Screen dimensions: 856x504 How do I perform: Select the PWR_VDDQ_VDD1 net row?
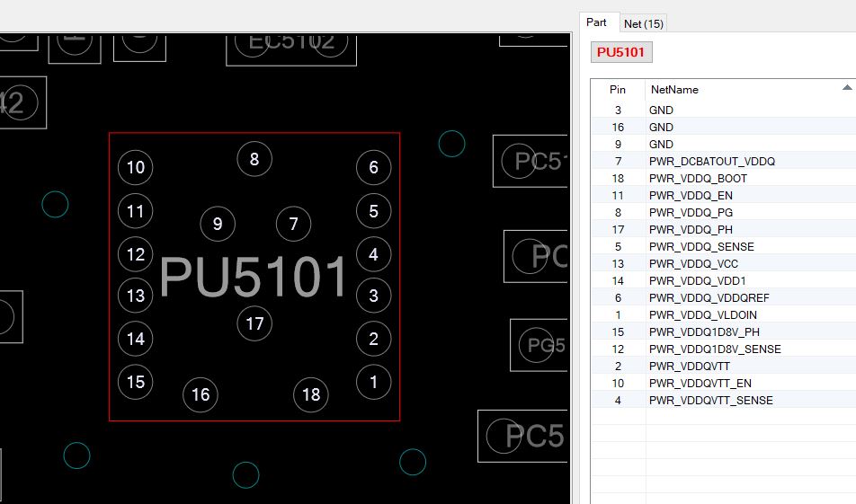(723, 281)
